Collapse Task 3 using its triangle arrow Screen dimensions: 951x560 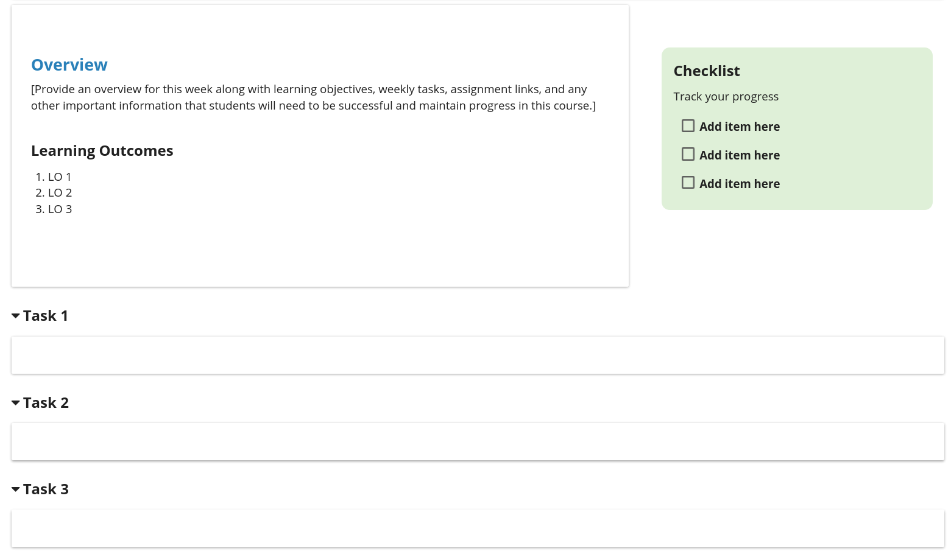tap(16, 489)
